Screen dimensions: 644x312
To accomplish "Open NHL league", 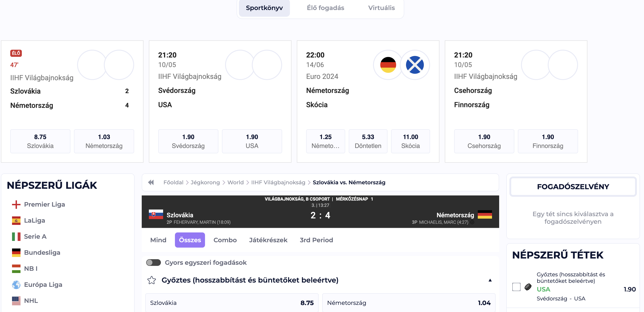I will 31,301.
